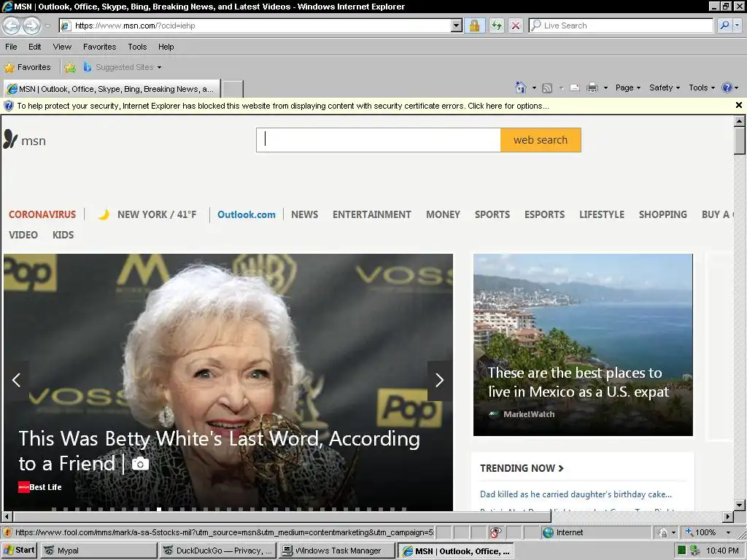
Task: Open search provider options dropdown arrow
Action: pos(738,26)
